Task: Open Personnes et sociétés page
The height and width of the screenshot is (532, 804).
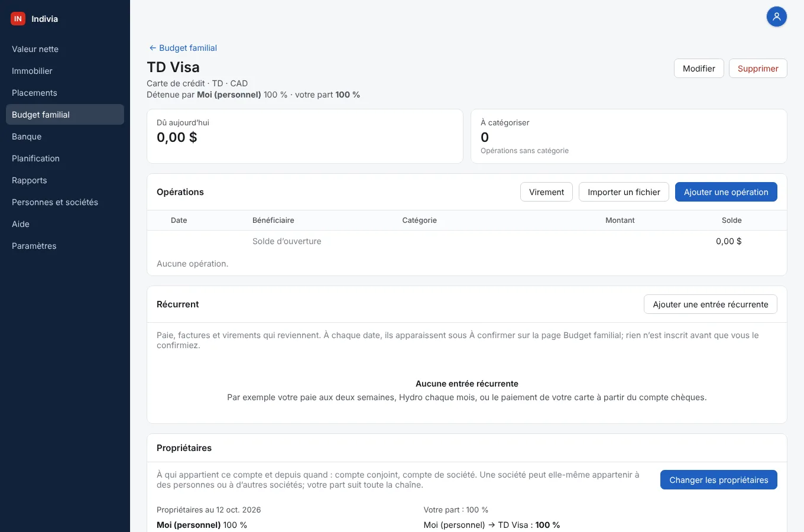Action: 65,202
